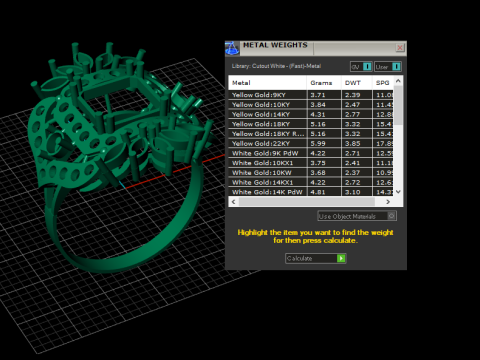This screenshot has width=480, height=360.
Task: Click the horizontal scrollbar track
Action: (307, 202)
